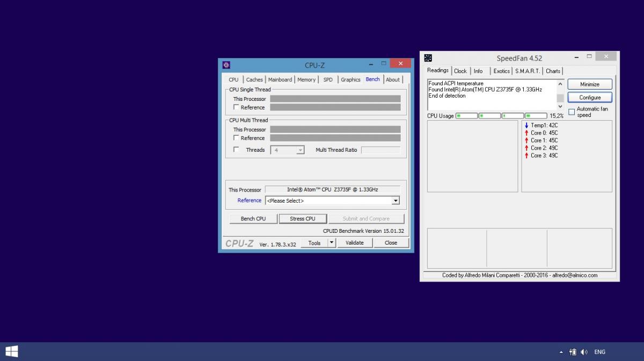Click the Temp1 blue down arrow icon
Image resolution: width=644 pixels, height=361 pixels.
pos(526,126)
